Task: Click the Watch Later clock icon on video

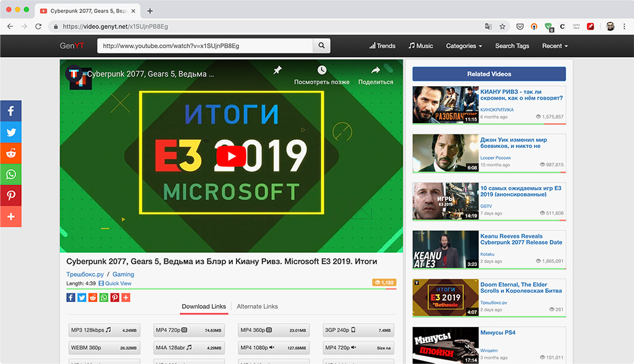Action: [322, 70]
